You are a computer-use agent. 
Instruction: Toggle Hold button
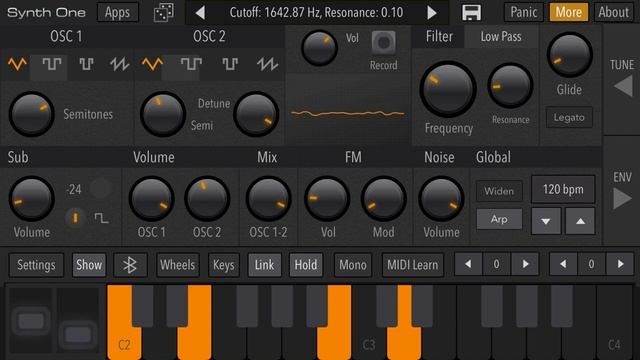coord(306,265)
